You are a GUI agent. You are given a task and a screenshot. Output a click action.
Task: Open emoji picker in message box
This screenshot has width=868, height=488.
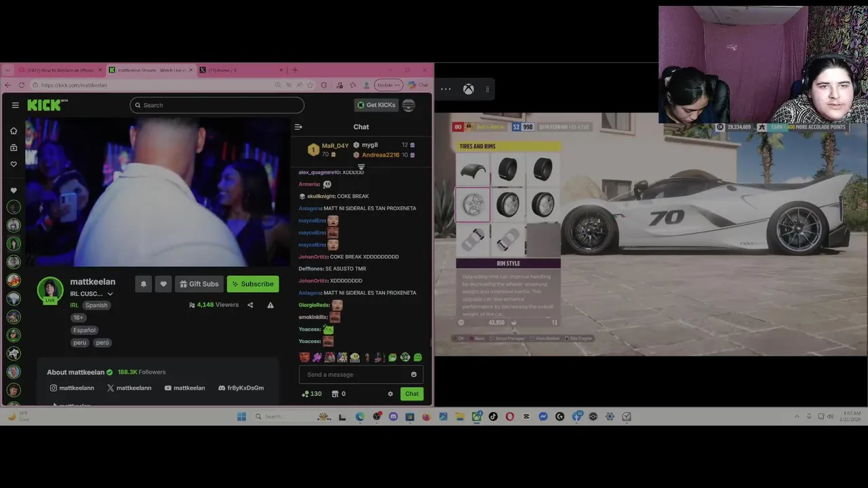click(414, 374)
